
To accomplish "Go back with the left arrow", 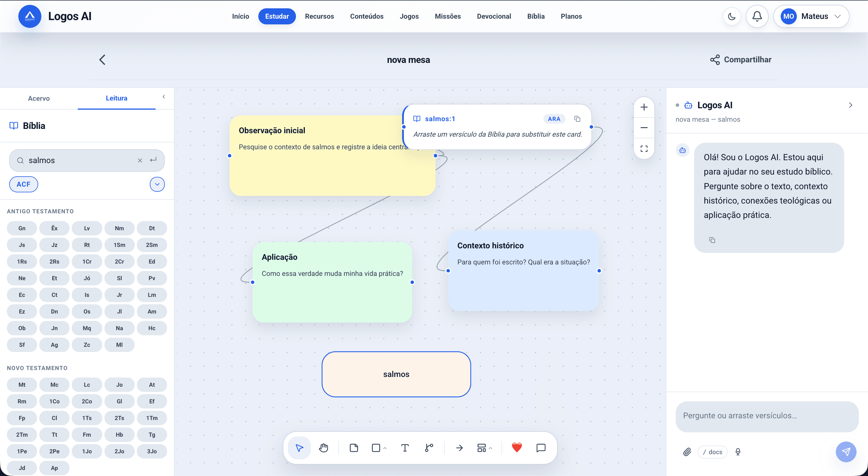I will pos(102,60).
